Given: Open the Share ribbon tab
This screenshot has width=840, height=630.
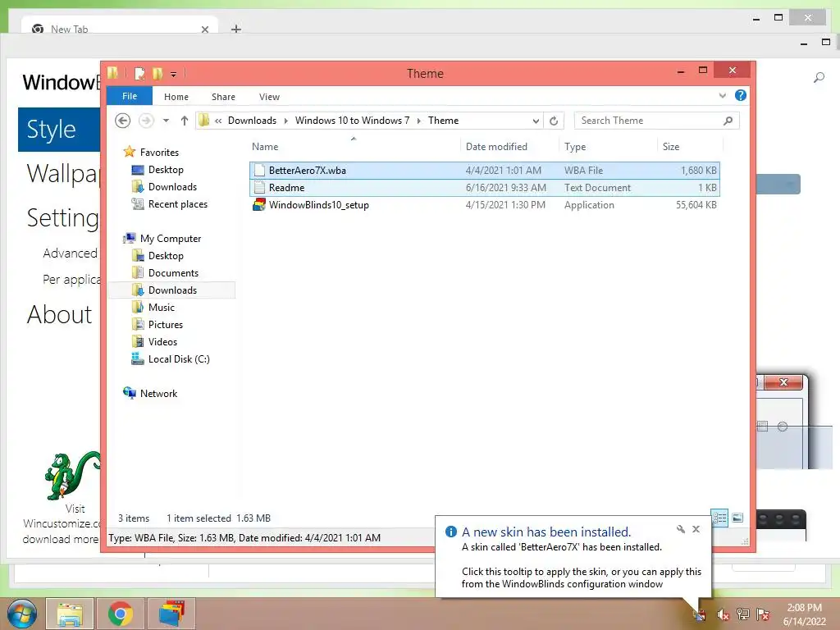Looking at the screenshot, I should pyautogui.click(x=223, y=97).
